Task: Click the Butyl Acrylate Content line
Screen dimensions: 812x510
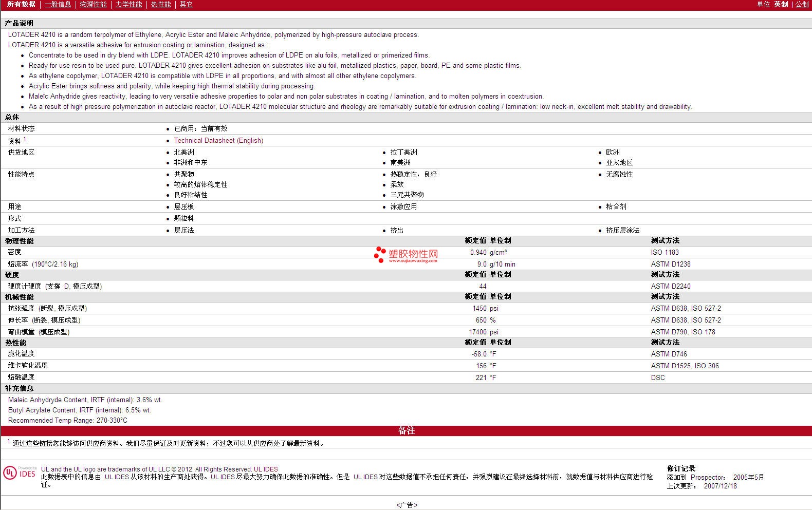Action: [80, 410]
